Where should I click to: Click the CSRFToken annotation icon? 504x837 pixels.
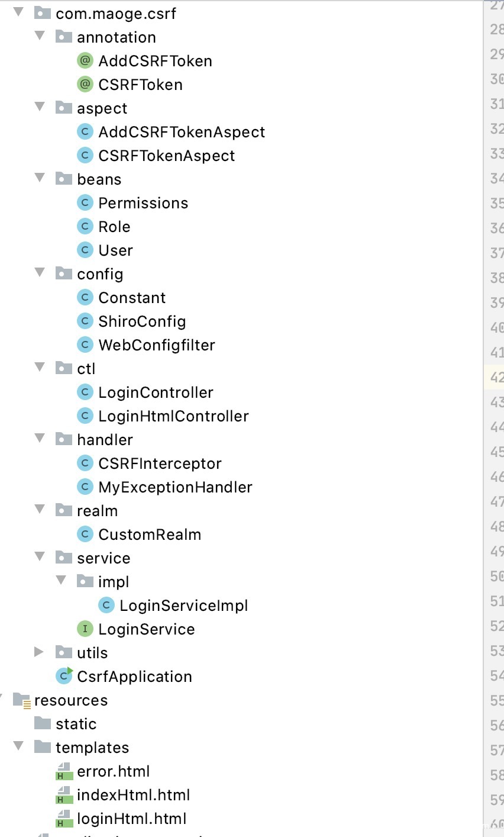pos(85,85)
